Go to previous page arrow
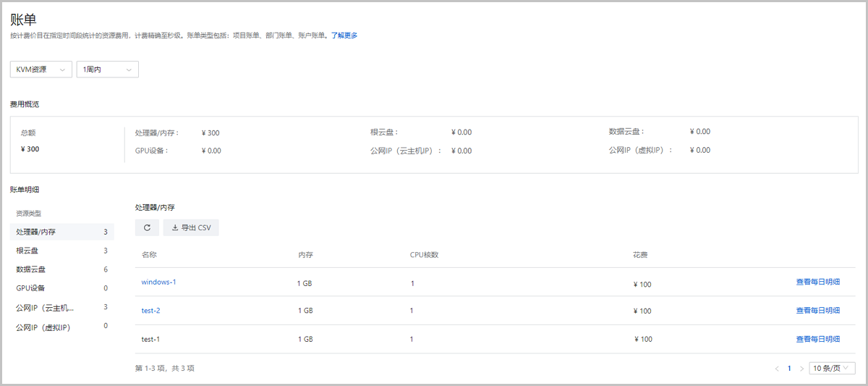The image size is (868, 386). (777, 369)
